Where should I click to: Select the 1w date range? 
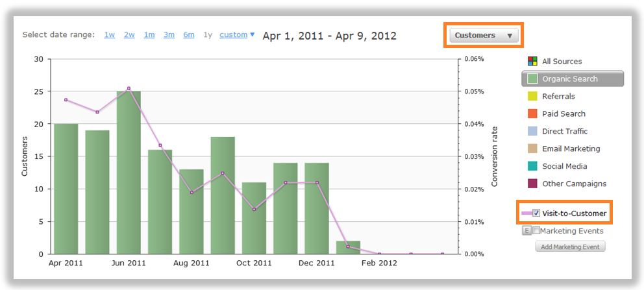(109, 35)
